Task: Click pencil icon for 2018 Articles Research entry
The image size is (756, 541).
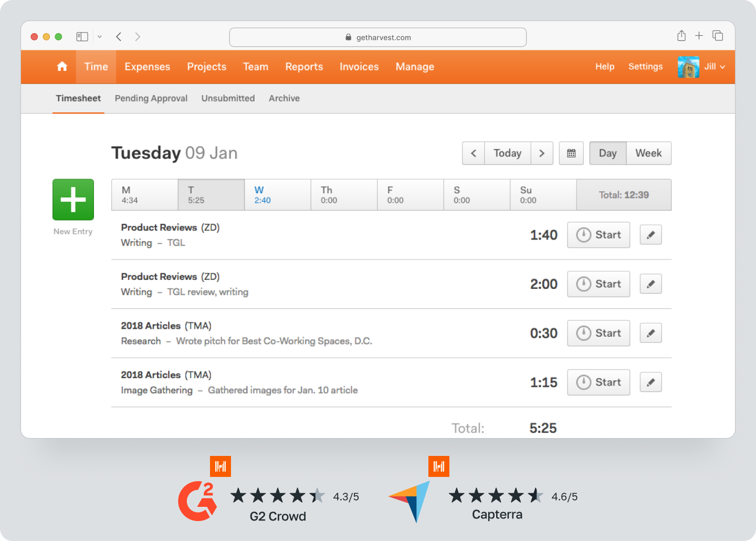Action: [650, 333]
